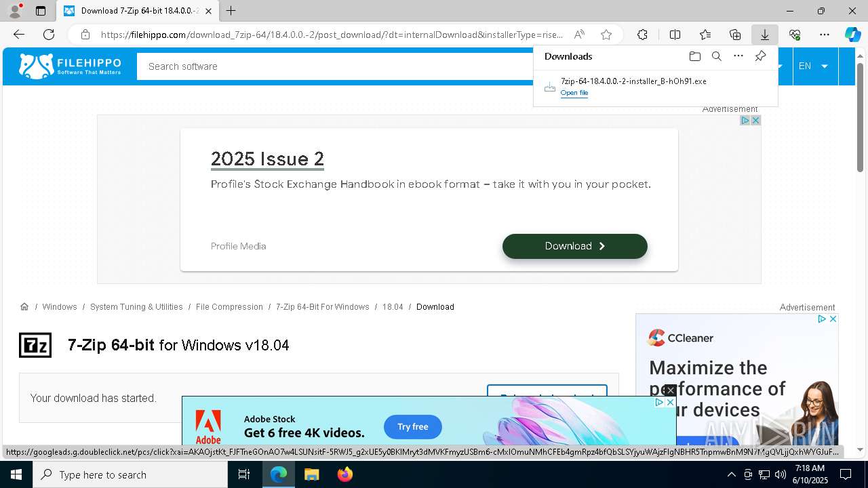868x488 pixels.
Task: Close the CCleaner side advertisement
Action: [833, 319]
